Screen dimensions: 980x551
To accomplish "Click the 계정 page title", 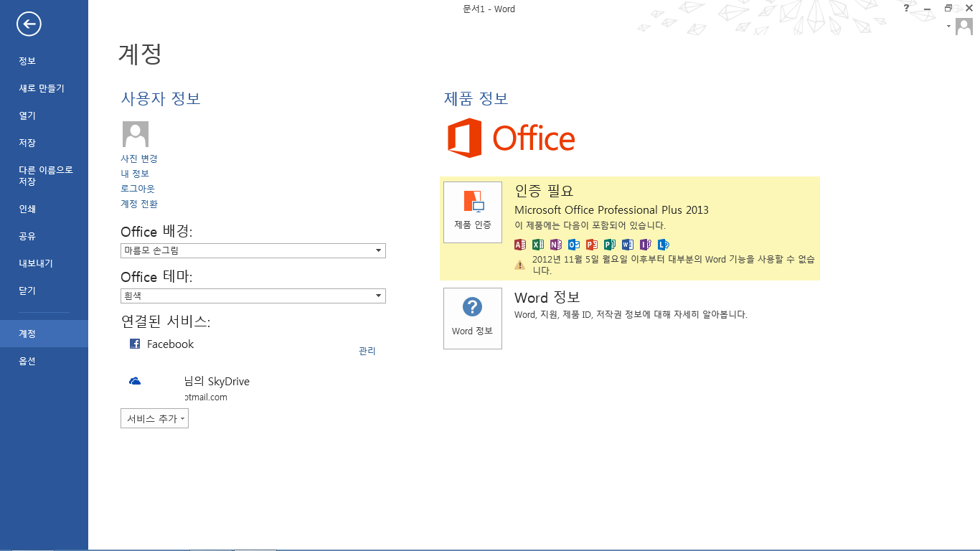I will [x=140, y=54].
